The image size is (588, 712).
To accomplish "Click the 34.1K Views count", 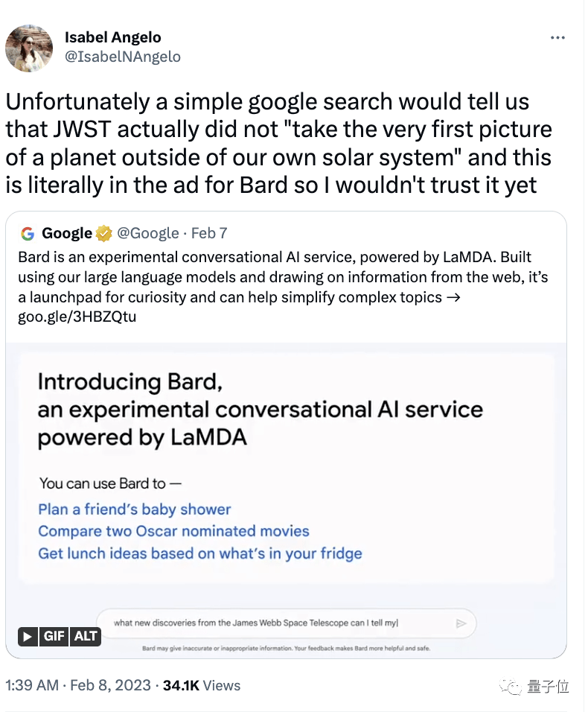I will (x=202, y=685).
